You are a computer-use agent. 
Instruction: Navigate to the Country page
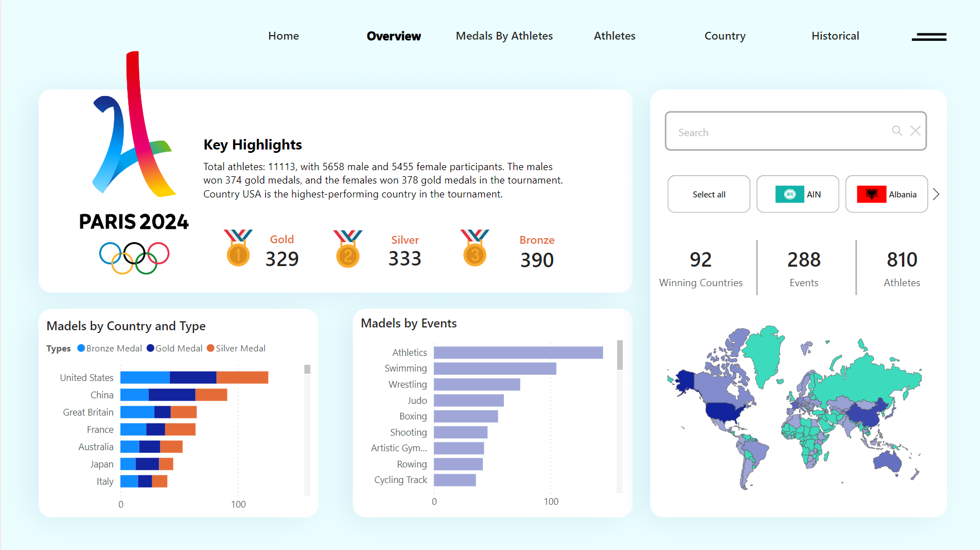[725, 36]
